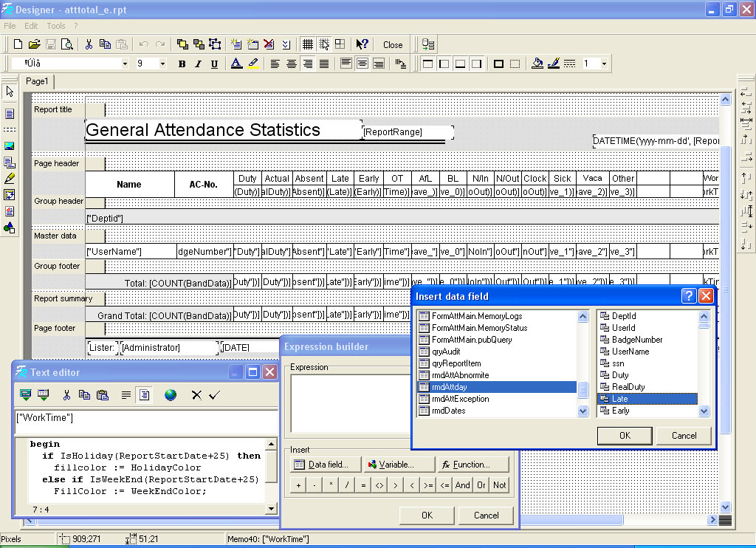Click the Cut scissors icon in main toolbar
756x548 pixels.
[x=89, y=44]
